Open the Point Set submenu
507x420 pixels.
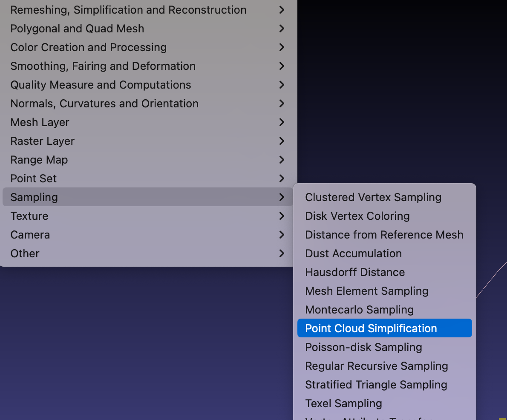(x=34, y=178)
